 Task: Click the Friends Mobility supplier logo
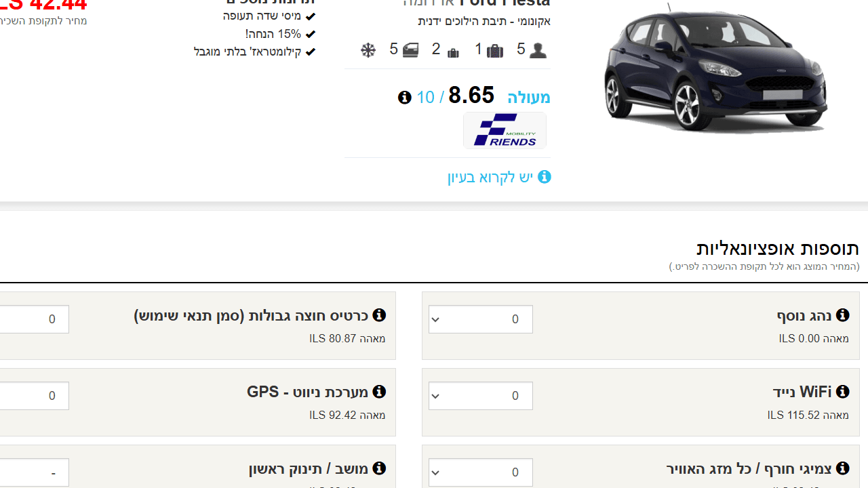[505, 131]
